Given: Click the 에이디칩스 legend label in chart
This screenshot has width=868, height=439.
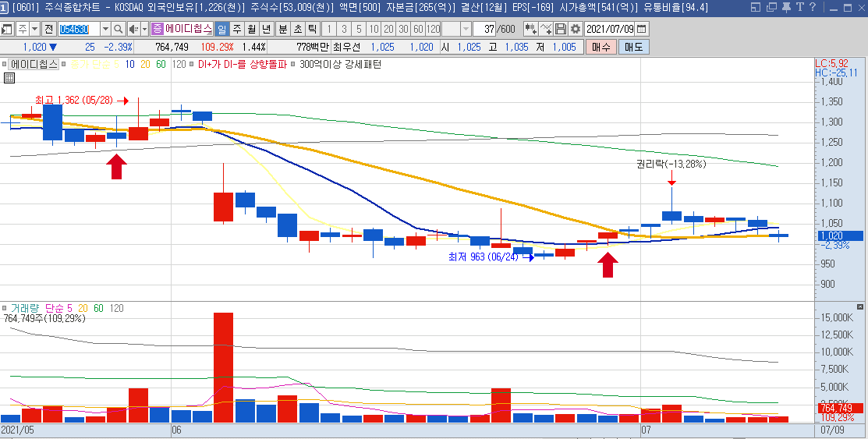Looking at the screenshot, I should click(34, 64).
